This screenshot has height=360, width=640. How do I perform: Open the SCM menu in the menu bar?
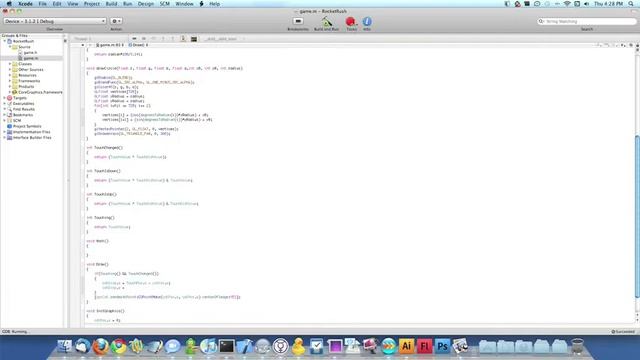(164, 4)
